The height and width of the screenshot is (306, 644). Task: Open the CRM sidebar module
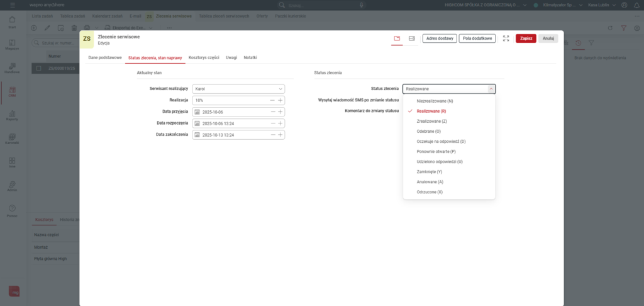(x=13, y=91)
